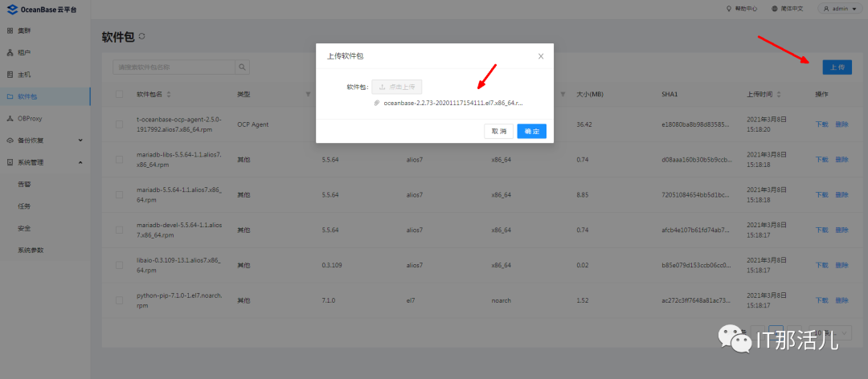
Task: Click the magnifier search icon button
Action: click(x=243, y=67)
